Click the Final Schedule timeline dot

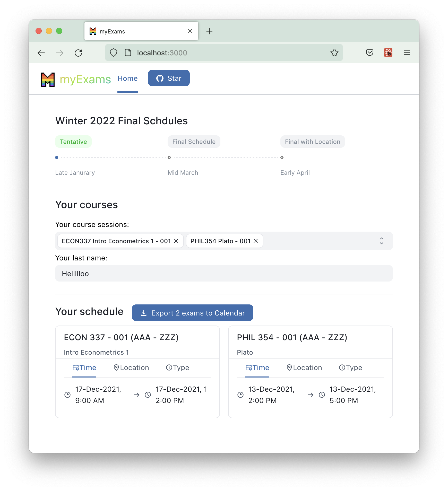pos(169,157)
